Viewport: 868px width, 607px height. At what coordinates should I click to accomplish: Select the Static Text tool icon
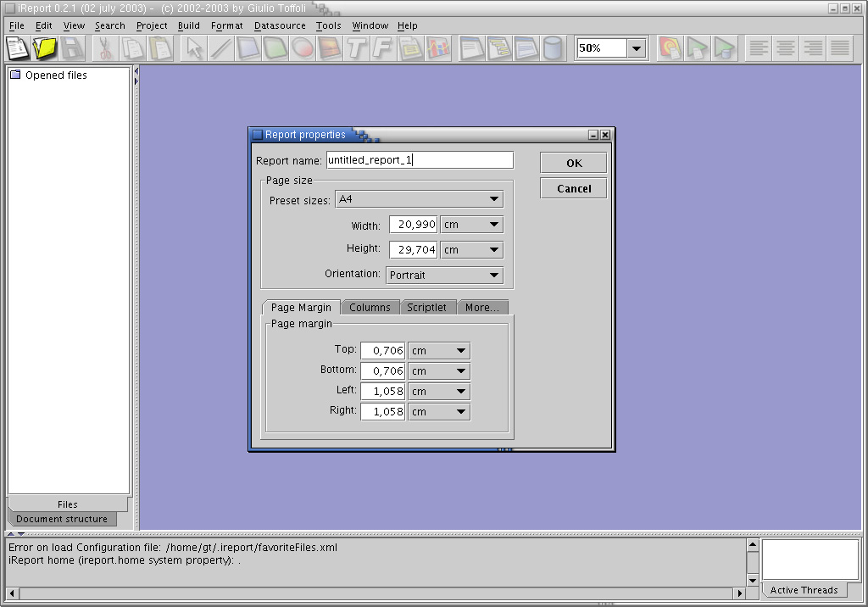pyautogui.click(x=357, y=48)
